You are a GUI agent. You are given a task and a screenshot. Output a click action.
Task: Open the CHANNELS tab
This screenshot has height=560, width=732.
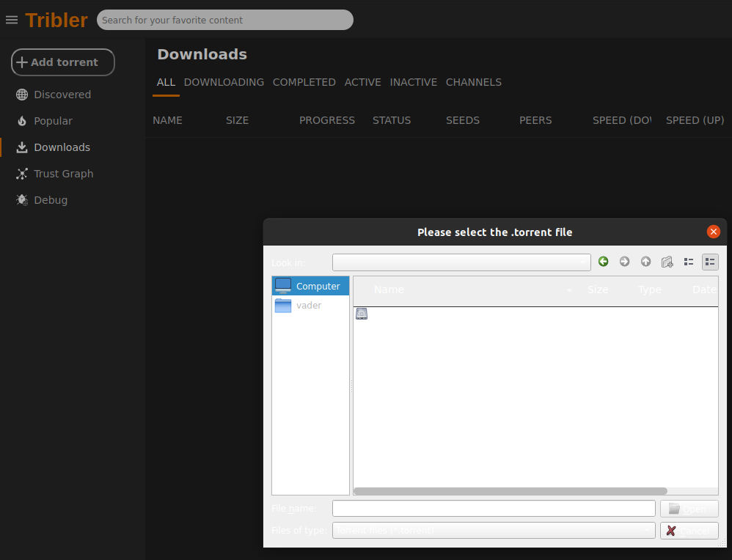tap(473, 82)
